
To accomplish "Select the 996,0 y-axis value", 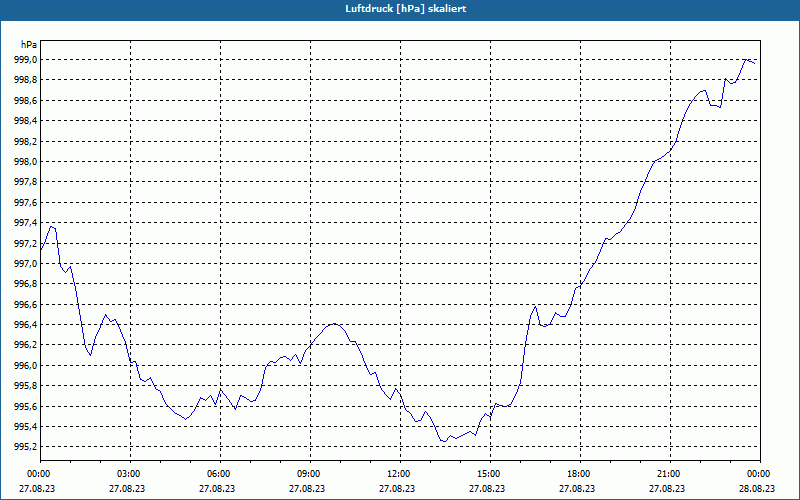I will coord(26,366).
